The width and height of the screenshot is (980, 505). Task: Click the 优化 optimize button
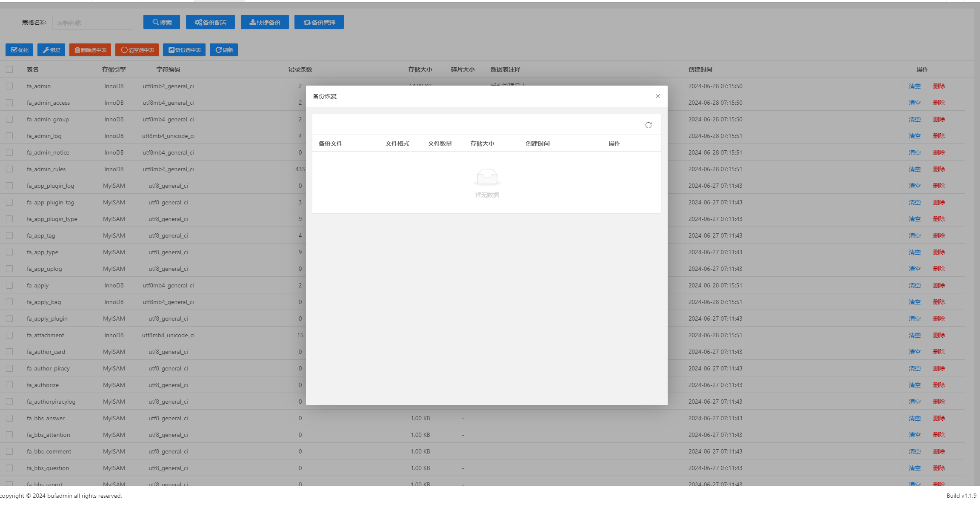coord(19,50)
